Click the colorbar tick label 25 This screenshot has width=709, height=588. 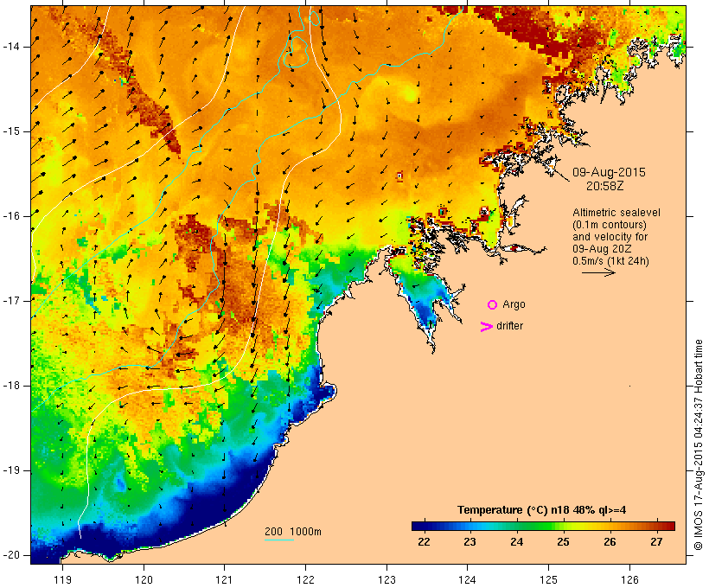click(563, 541)
